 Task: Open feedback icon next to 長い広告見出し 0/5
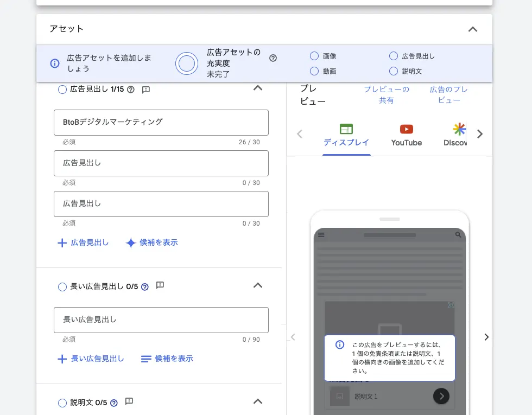[160, 285]
